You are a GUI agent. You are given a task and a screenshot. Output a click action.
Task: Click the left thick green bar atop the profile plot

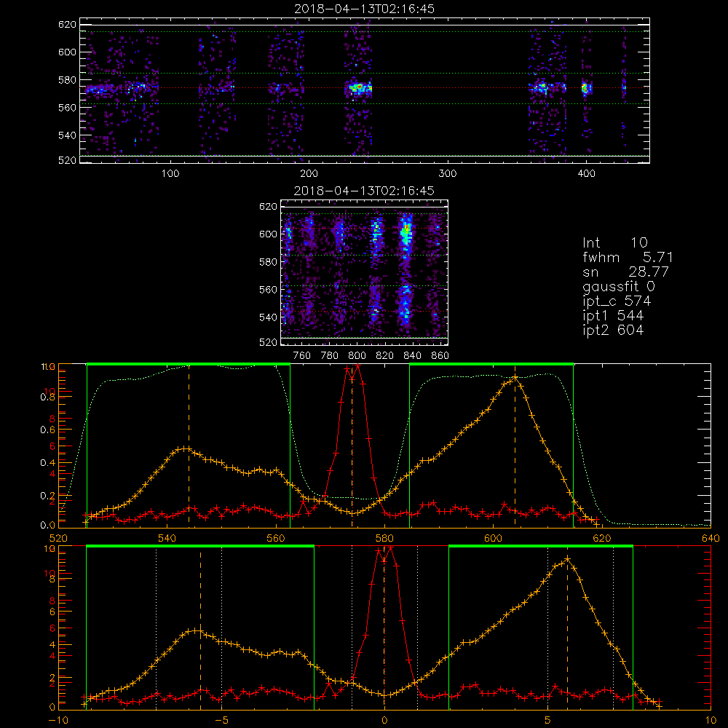pos(189,365)
